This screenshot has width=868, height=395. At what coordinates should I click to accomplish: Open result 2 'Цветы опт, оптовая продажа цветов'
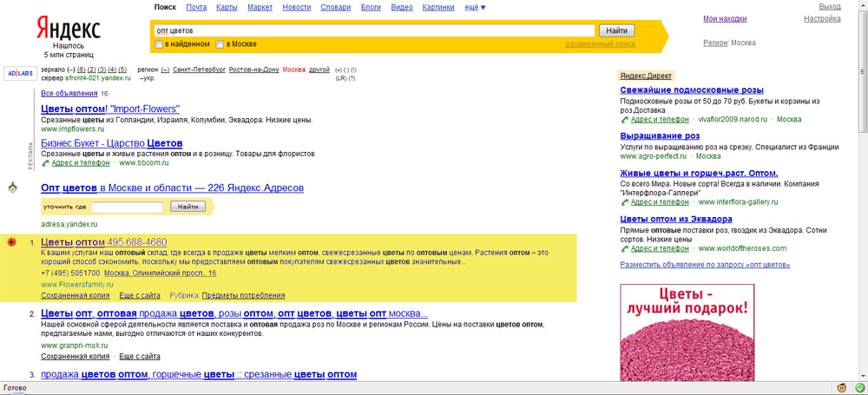coord(234,314)
